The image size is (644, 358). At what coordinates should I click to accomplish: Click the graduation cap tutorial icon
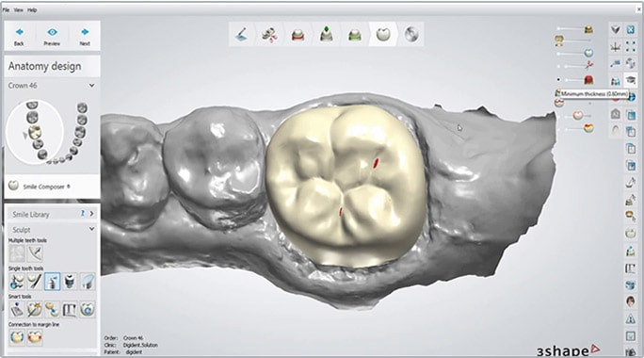(x=631, y=80)
